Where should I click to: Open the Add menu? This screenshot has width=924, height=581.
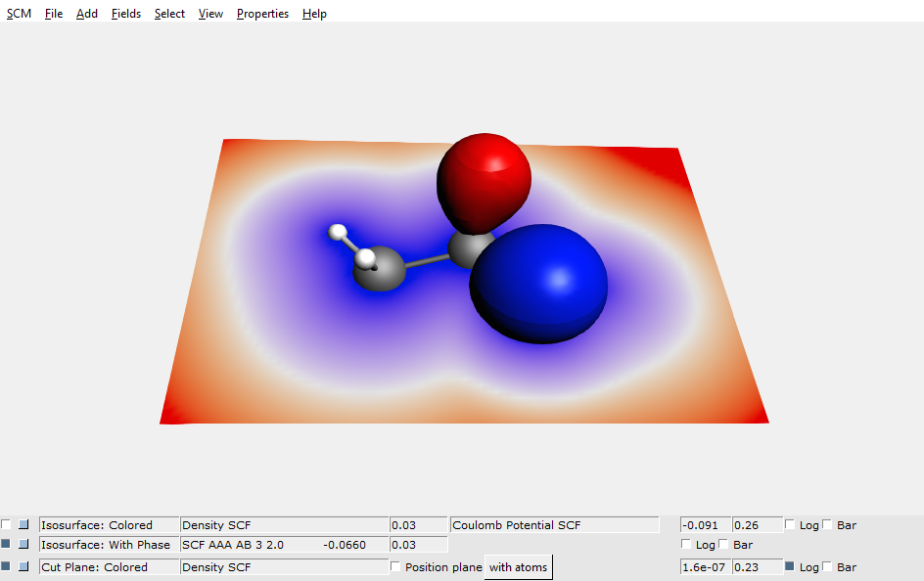pyautogui.click(x=86, y=14)
